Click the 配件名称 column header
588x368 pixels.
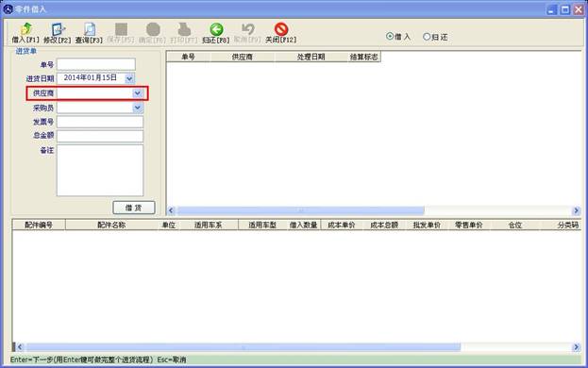coord(111,225)
